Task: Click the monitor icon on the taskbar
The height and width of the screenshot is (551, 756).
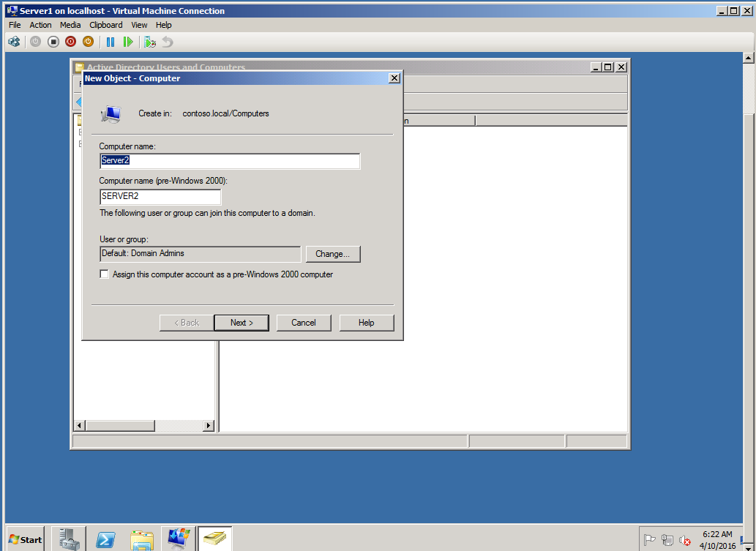Action: (179, 539)
